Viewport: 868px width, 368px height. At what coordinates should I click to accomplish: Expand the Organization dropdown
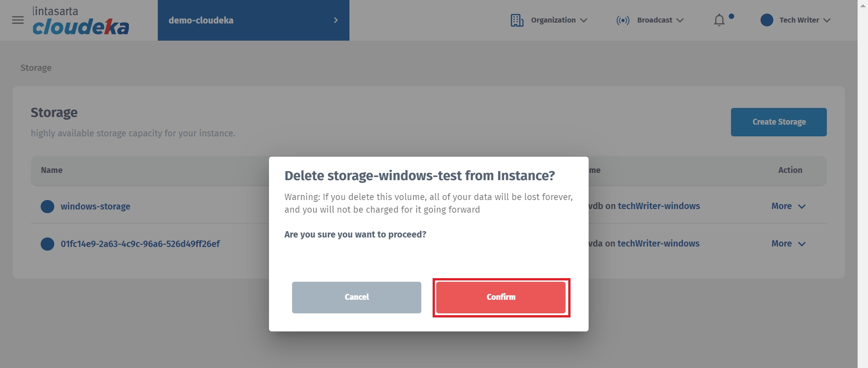[x=559, y=20]
